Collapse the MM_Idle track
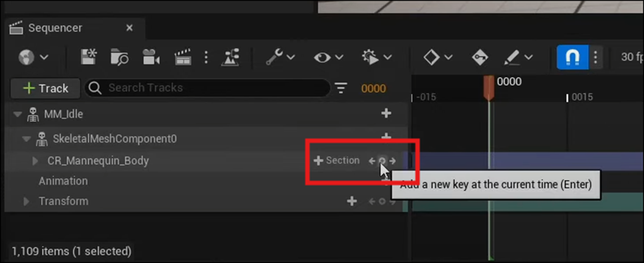644x263 pixels. 17,114
